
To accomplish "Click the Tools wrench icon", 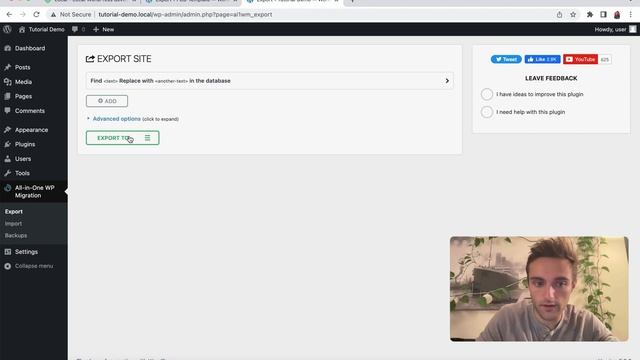I will (8, 173).
